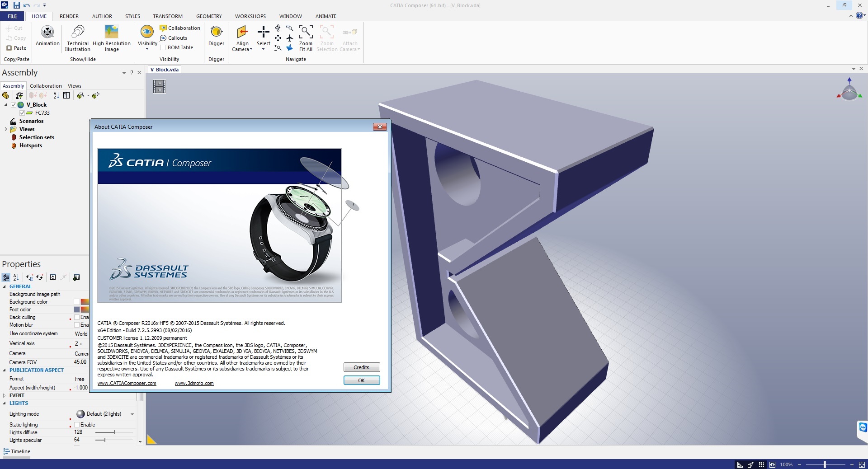Click the yellow assembly mode icon in Assembly toolbar
This screenshot has width=868, height=469.
click(x=5, y=95)
